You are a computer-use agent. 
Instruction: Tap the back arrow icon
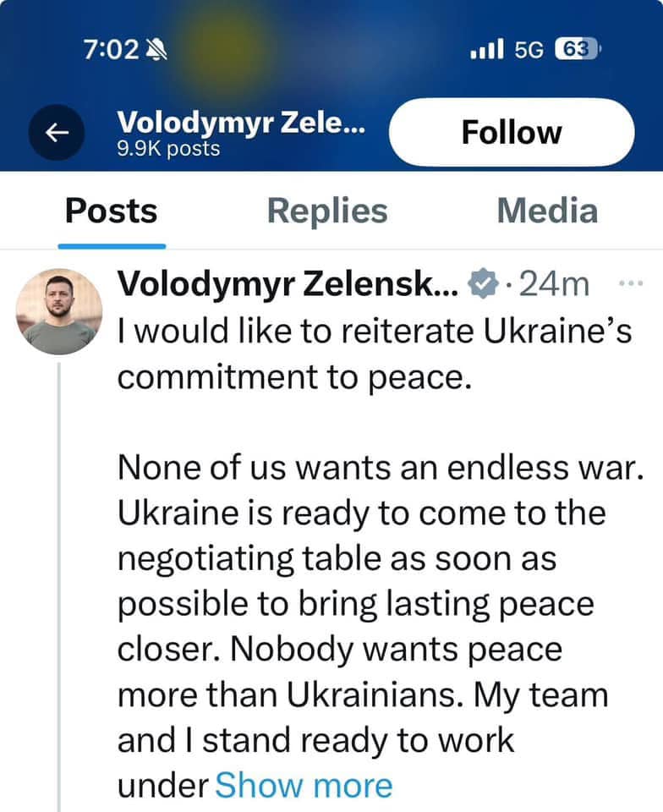pos(56,132)
